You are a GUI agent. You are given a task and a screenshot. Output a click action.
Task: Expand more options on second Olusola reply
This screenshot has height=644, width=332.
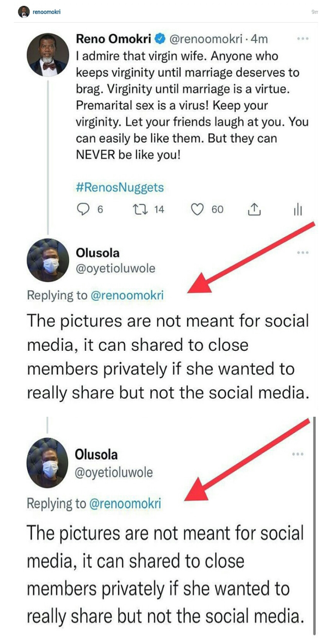pyautogui.click(x=298, y=454)
